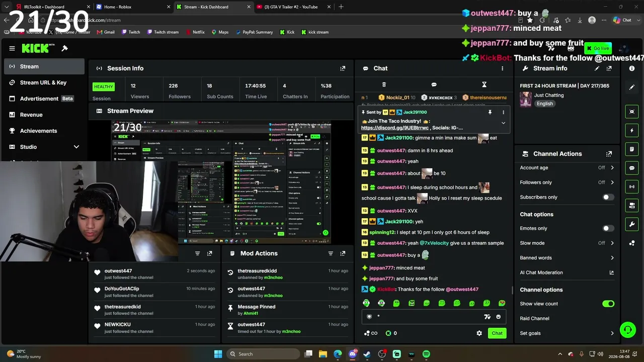Go to Advertisement Beta section

click(x=44, y=99)
